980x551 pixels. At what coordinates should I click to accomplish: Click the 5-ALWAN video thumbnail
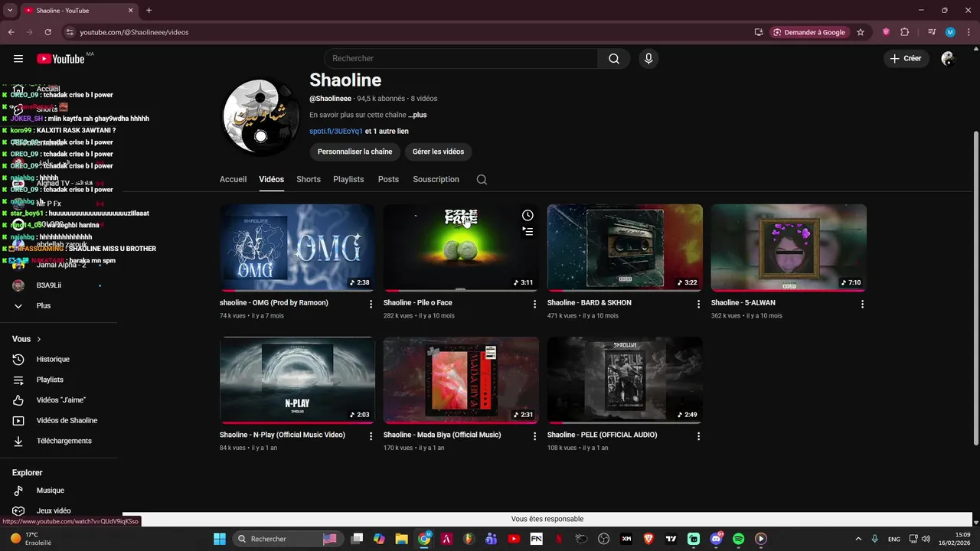pyautogui.click(x=789, y=248)
